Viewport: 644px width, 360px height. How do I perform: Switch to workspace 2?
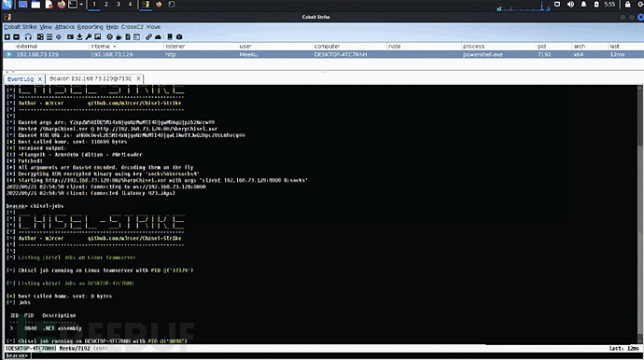(106, 5)
